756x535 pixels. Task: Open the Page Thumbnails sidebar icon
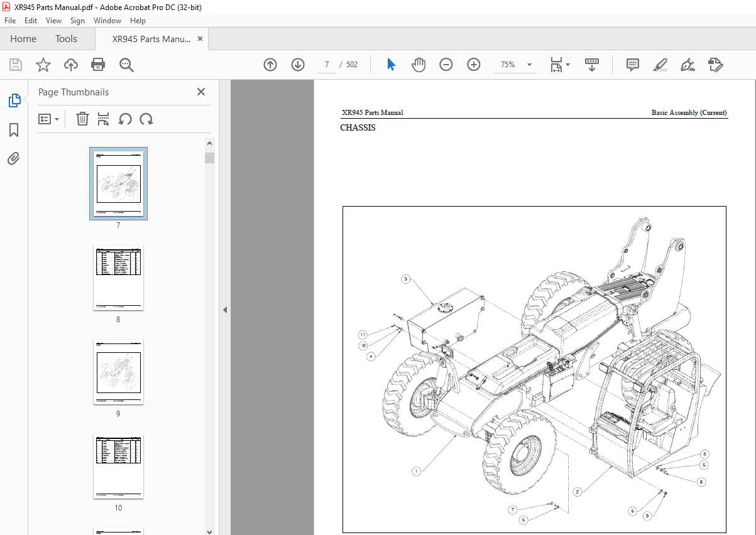(x=14, y=100)
